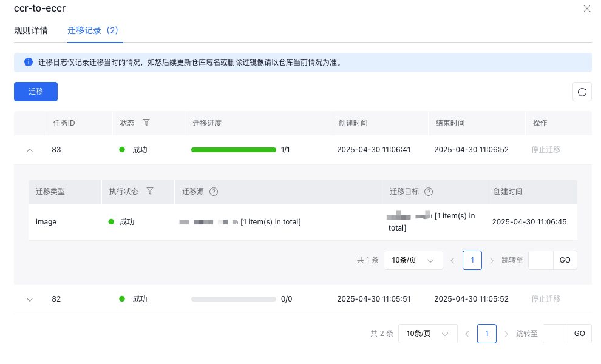Viewport: 601px width, 364px height.
Task: Click creation time 2025-04-30 11:05:51
Action: tap(374, 299)
